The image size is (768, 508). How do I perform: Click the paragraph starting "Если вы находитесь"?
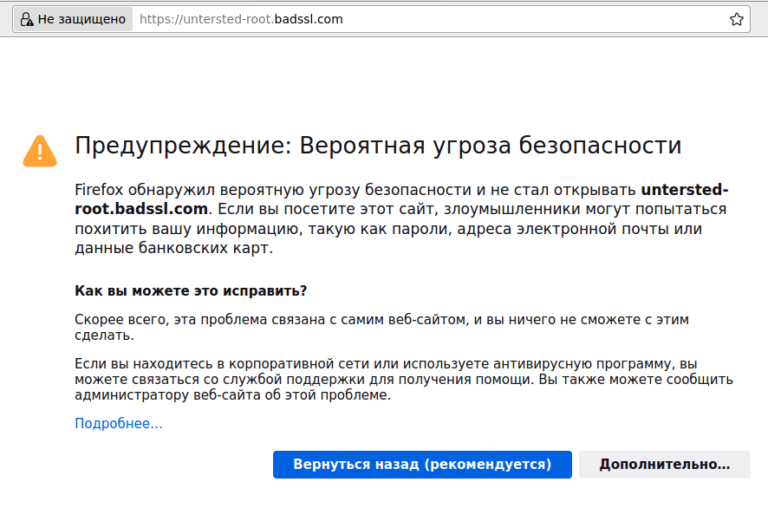tap(400, 379)
